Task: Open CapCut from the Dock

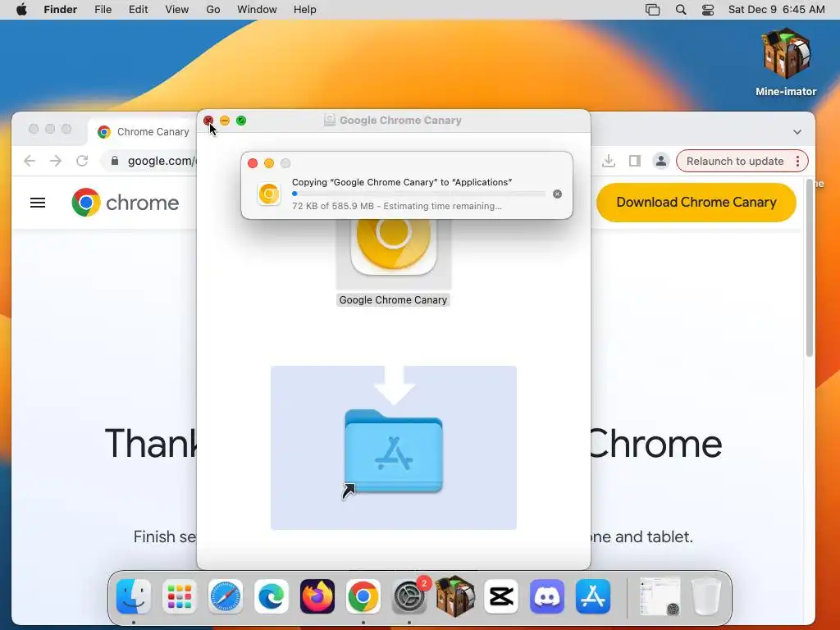Action: tap(501, 596)
